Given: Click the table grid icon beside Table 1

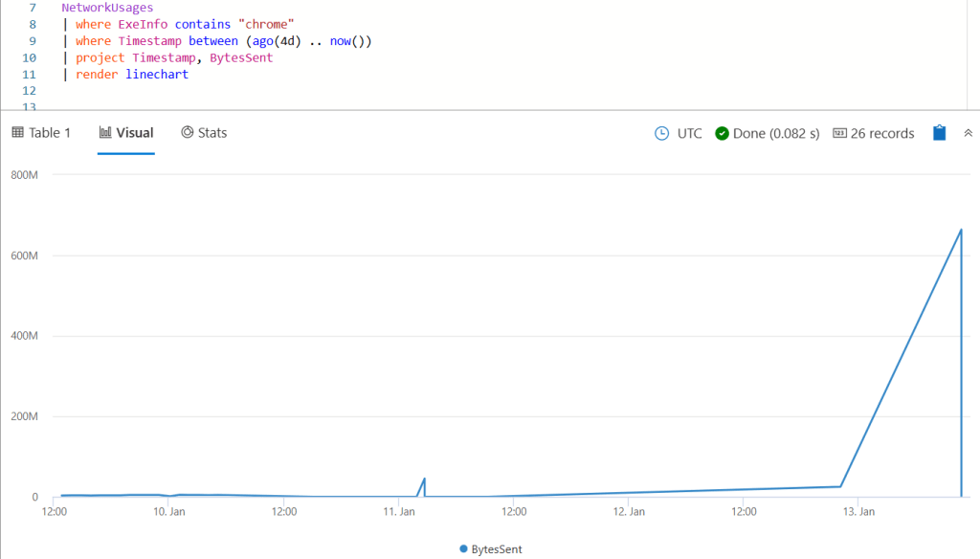Looking at the screenshot, I should coord(17,133).
